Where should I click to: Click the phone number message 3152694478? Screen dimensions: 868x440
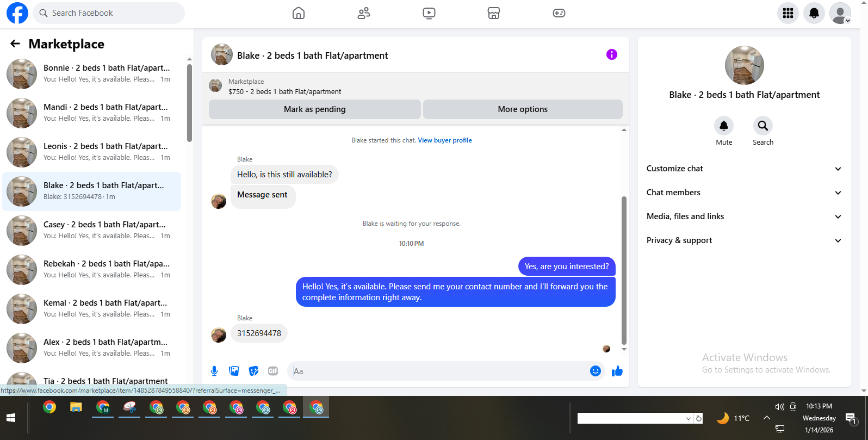pyautogui.click(x=259, y=333)
